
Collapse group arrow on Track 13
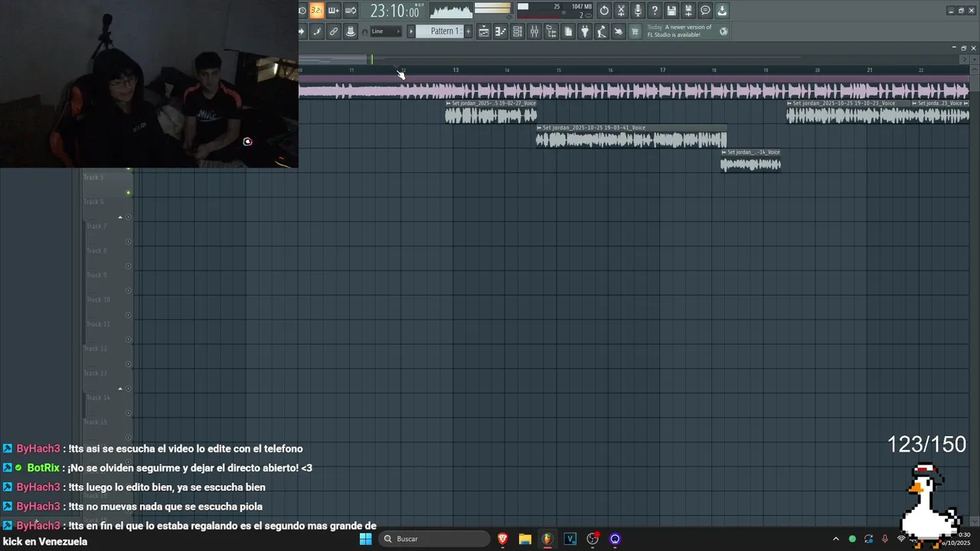click(x=120, y=389)
